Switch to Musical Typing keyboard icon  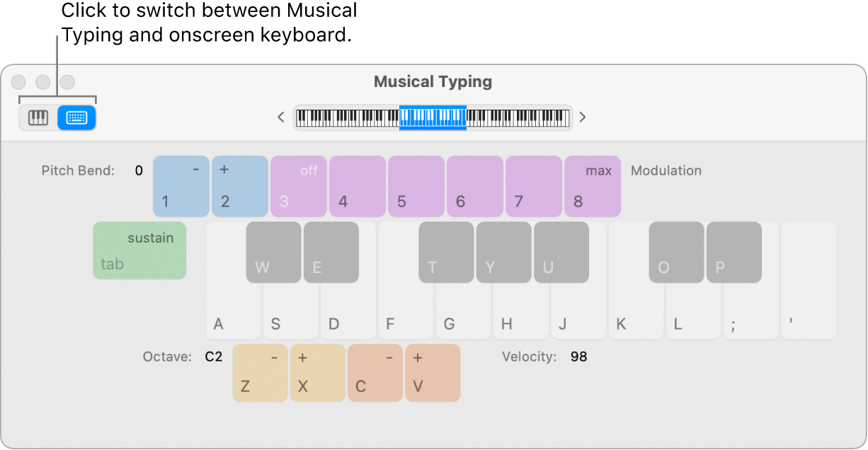point(37,117)
